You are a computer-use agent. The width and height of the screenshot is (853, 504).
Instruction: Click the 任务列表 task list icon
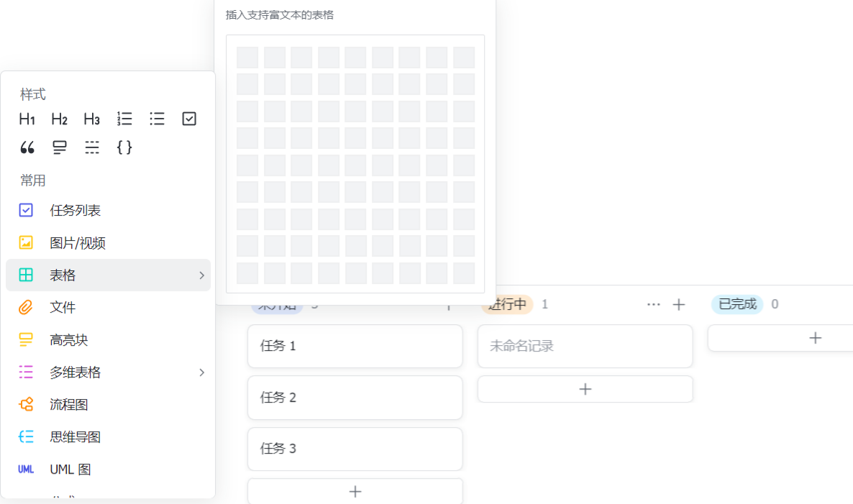[x=26, y=210]
